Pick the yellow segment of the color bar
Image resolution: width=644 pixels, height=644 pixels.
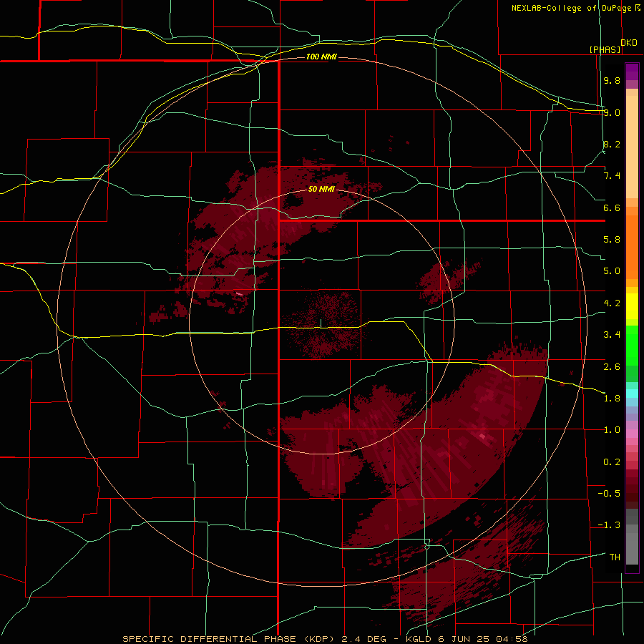632,306
